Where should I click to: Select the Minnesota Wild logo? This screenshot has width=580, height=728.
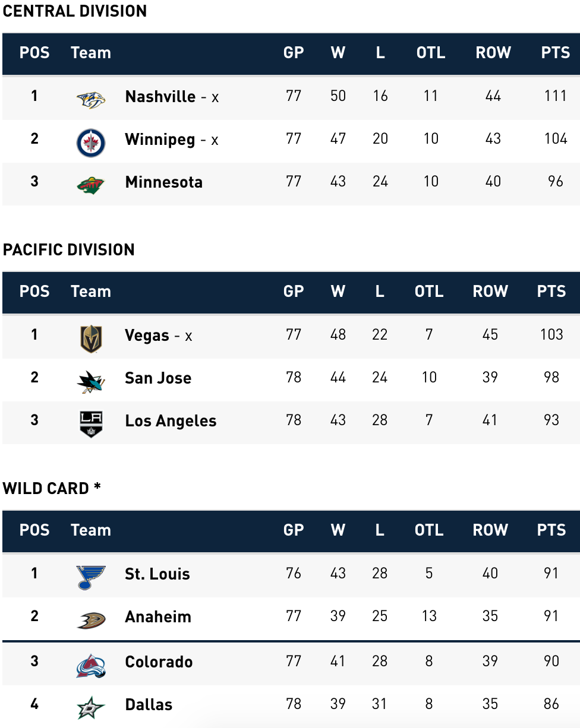(91, 185)
